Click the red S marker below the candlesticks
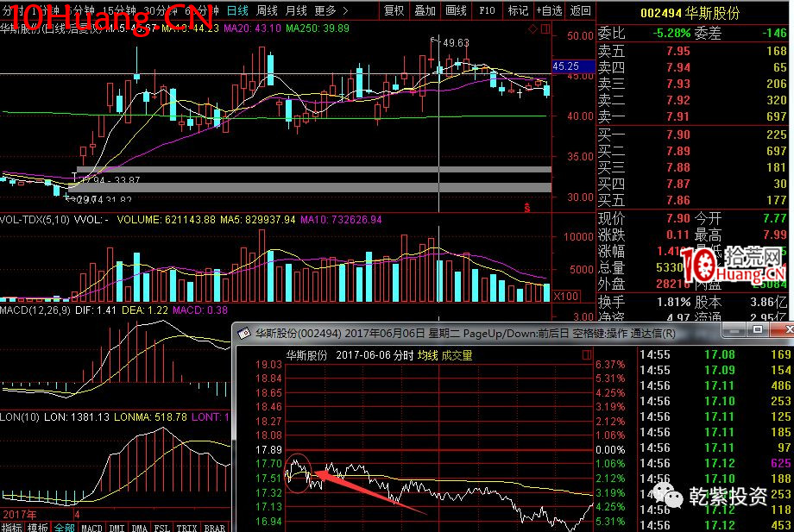 [x=527, y=208]
